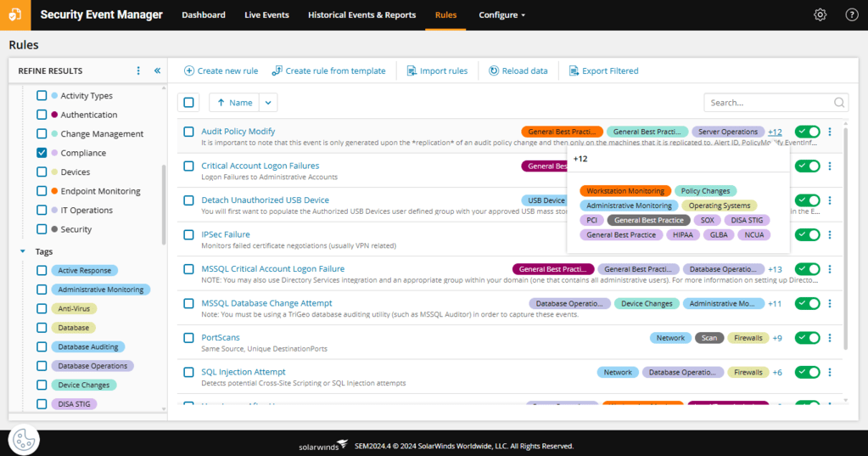
Task: Click the Refine Results panel scrollbar
Action: 163,205
